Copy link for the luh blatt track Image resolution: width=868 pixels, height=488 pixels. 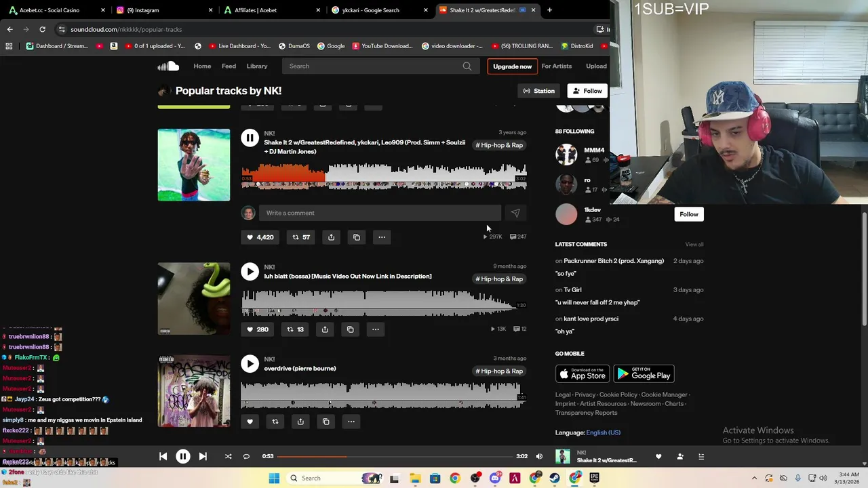[350, 329]
